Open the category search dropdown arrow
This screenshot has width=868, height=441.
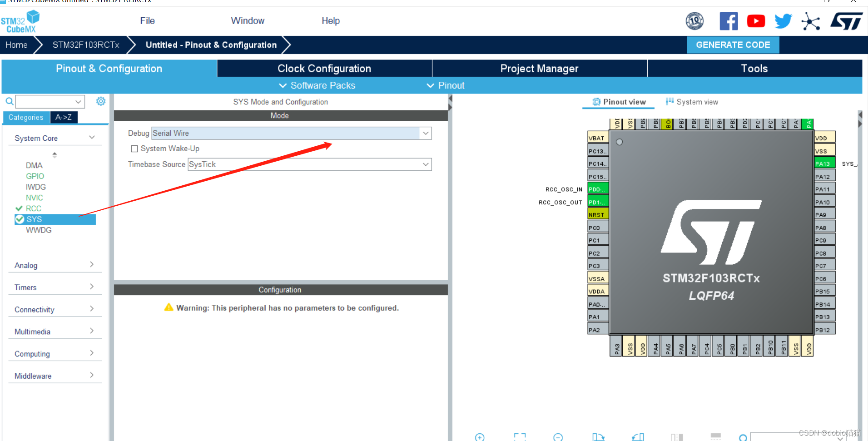[x=78, y=101]
